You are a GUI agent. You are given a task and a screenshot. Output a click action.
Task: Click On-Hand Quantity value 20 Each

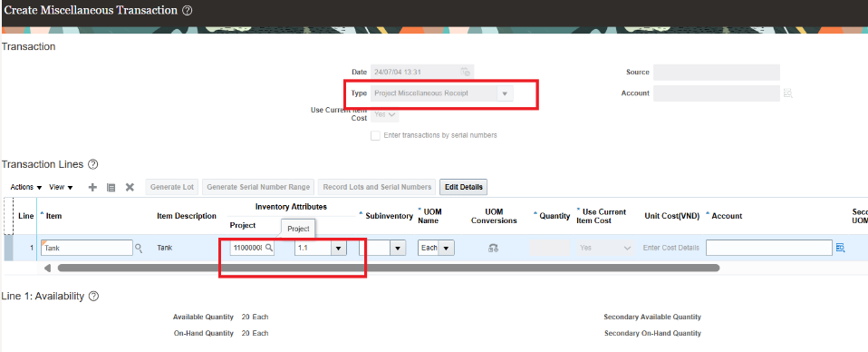(255, 333)
